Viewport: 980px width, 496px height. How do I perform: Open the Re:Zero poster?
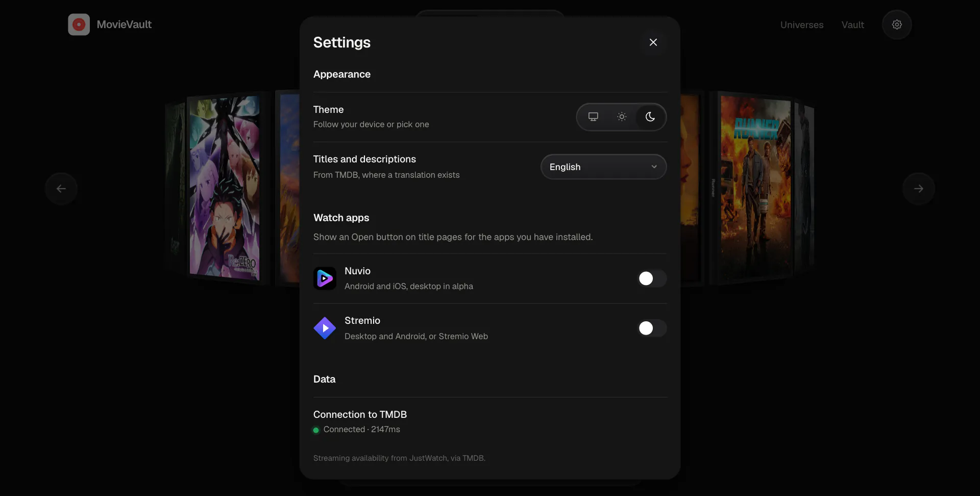click(x=225, y=188)
